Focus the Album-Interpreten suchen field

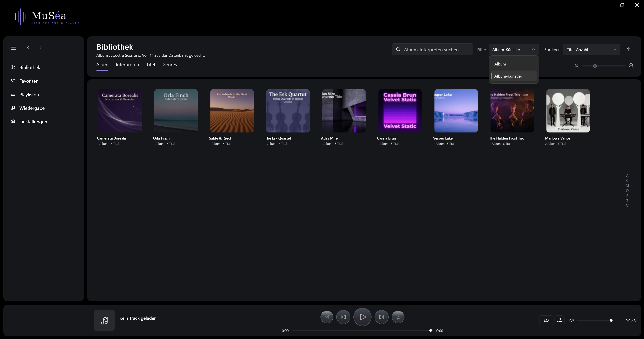[432, 50]
